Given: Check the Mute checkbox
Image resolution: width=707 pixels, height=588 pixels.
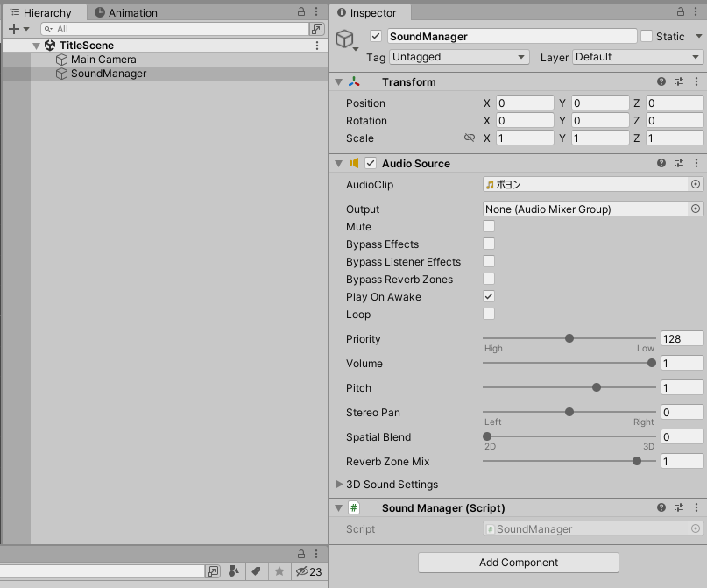Looking at the screenshot, I should 488,226.
